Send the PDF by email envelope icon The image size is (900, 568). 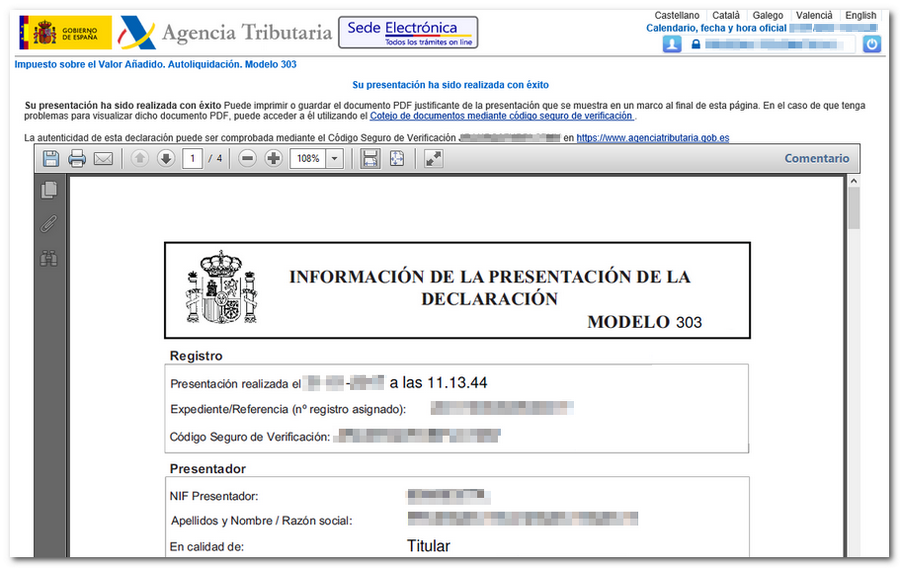click(x=103, y=158)
